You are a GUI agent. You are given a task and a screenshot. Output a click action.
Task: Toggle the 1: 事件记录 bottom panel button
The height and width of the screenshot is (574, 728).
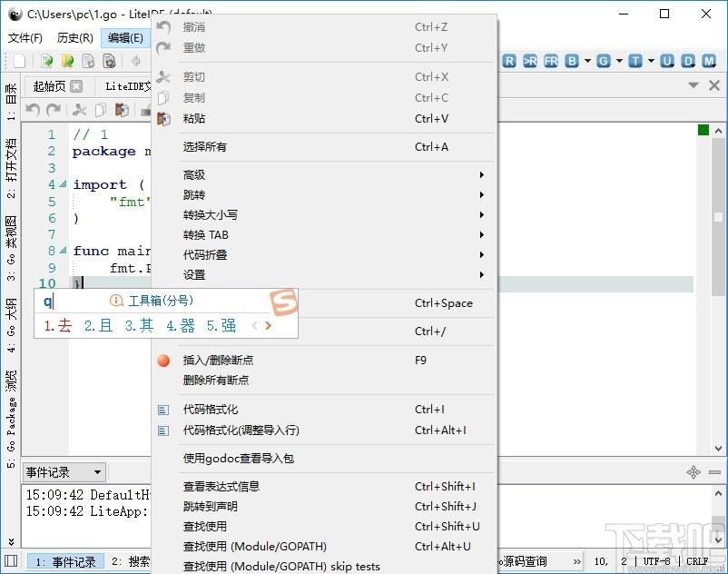[x=65, y=561]
